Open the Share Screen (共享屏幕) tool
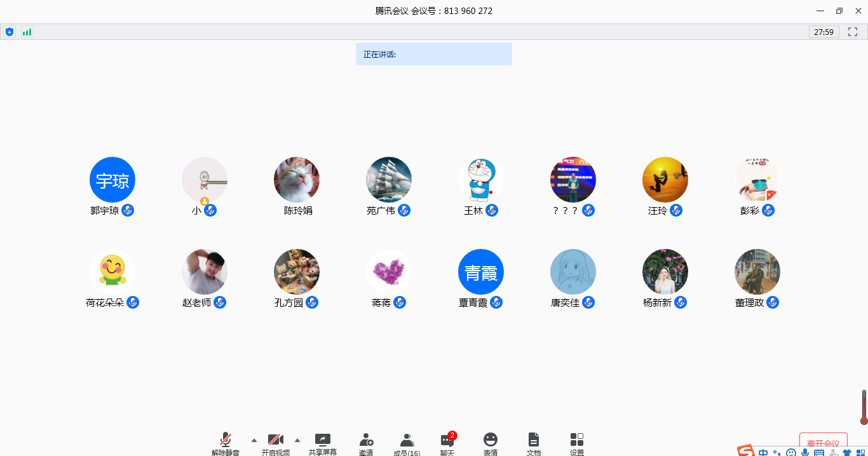Viewport: 868px width, 456px height. tap(323, 443)
